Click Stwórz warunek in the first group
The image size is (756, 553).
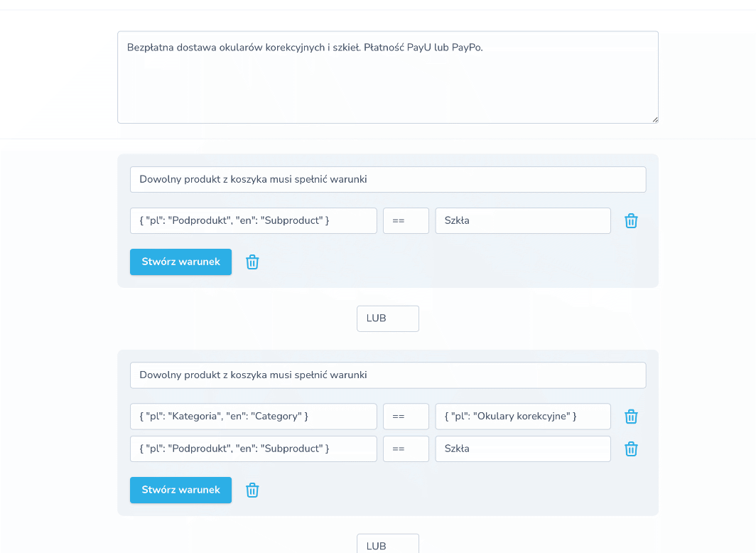pyautogui.click(x=180, y=262)
